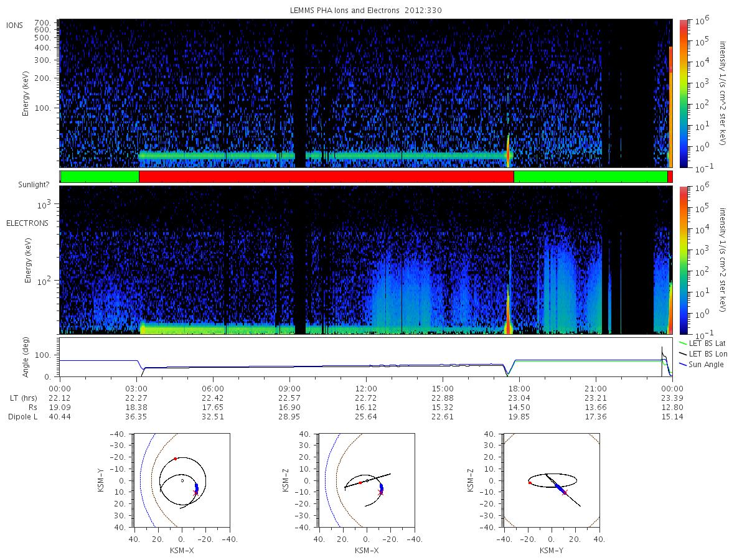
Task: Click the Dipole L row label
Action: [x=22, y=417]
